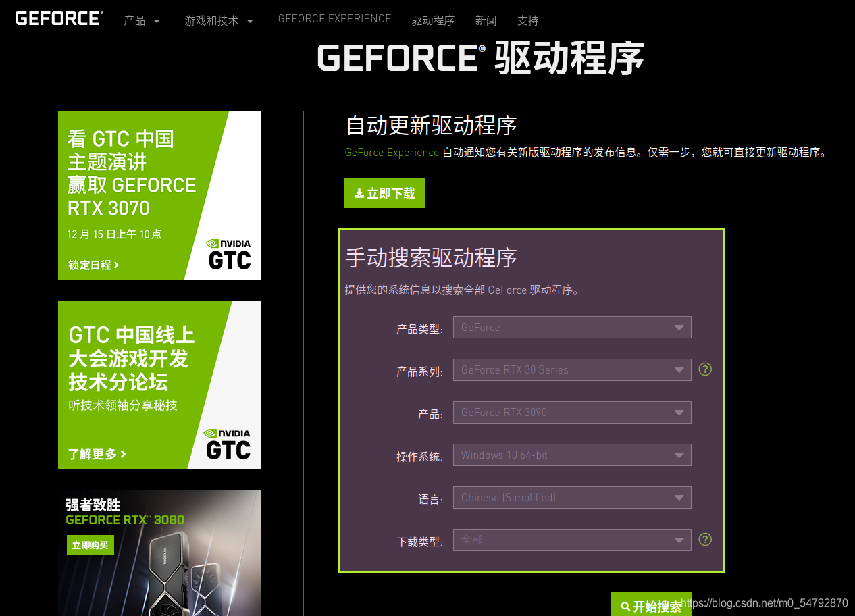Open the 下载类型 全部 dropdown
The height and width of the screenshot is (616, 855).
coord(572,540)
